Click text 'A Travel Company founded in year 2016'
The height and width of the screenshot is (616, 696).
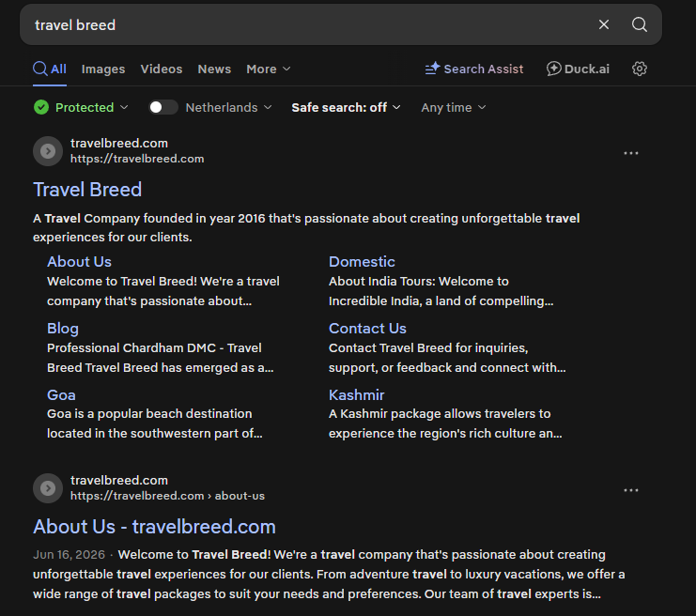pyautogui.click(x=148, y=219)
